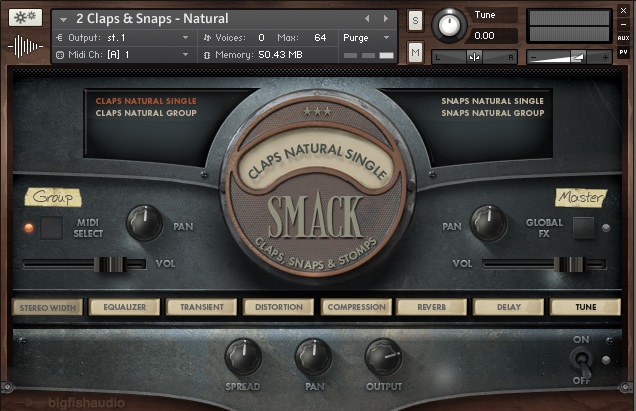Open the Output st. 1 dropdown
The height and width of the screenshot is (411, 636).
(122, 38)
